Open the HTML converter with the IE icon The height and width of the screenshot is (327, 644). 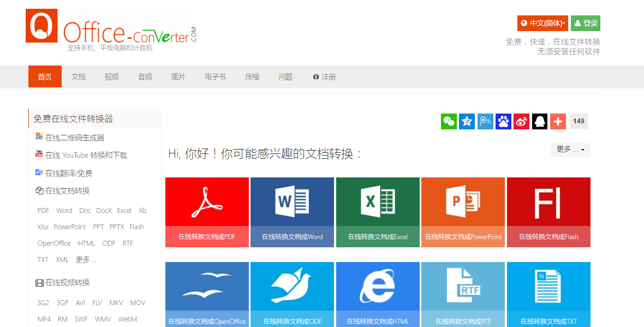378,295
